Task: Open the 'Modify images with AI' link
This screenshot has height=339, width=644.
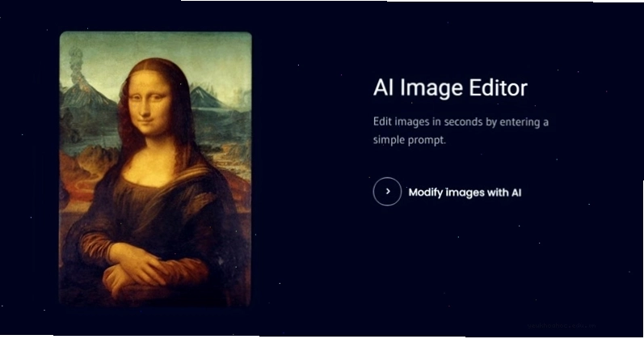Action: pyautogui.click(x=465, y=192)
